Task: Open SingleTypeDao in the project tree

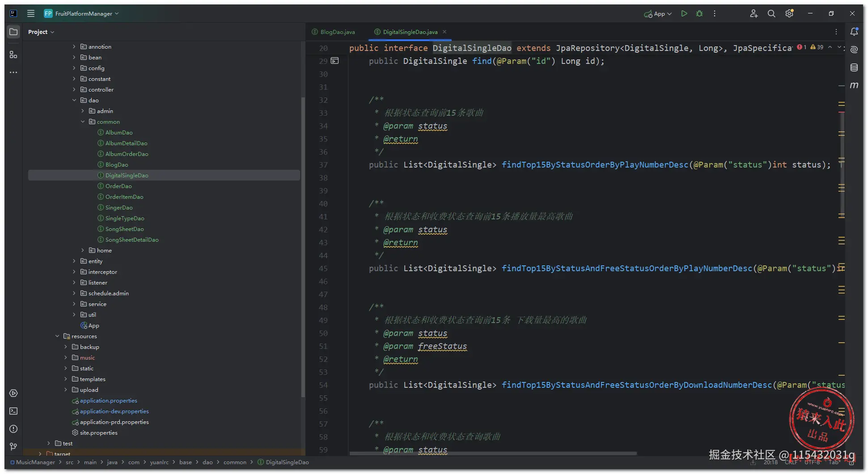Action: tap(124, 218)
